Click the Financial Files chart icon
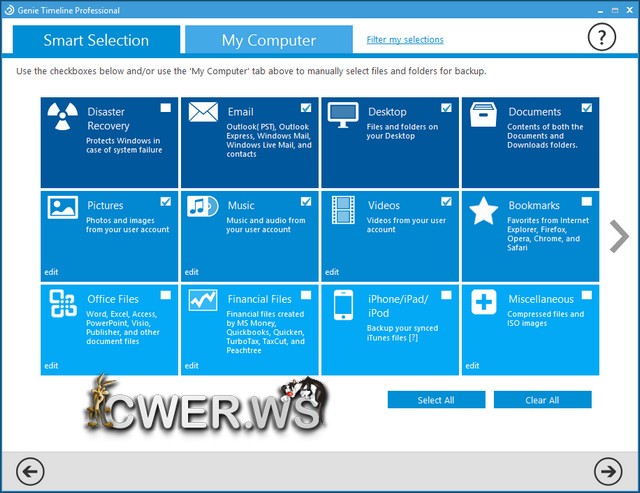The width and height of the screenshot is (640, 493). pyautogui.click(x=203, y=300)
